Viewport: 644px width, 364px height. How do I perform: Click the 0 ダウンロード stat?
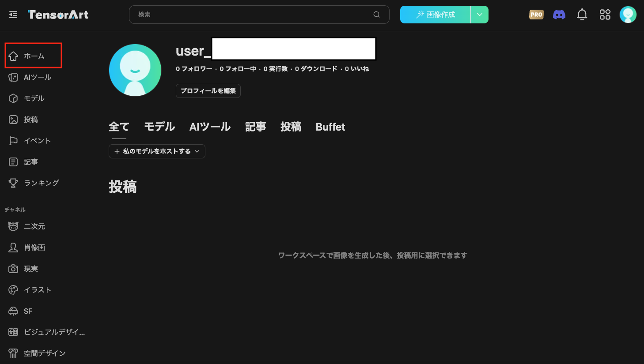coord(316,69)
